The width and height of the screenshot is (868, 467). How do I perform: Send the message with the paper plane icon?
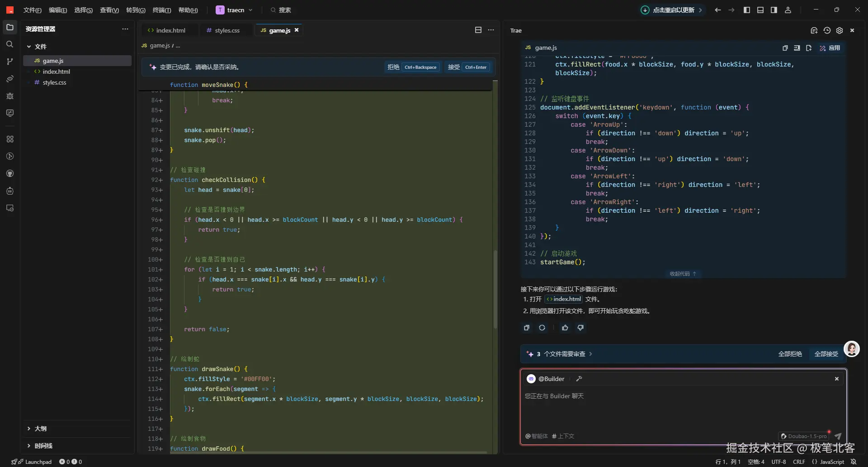coord(838,436)
